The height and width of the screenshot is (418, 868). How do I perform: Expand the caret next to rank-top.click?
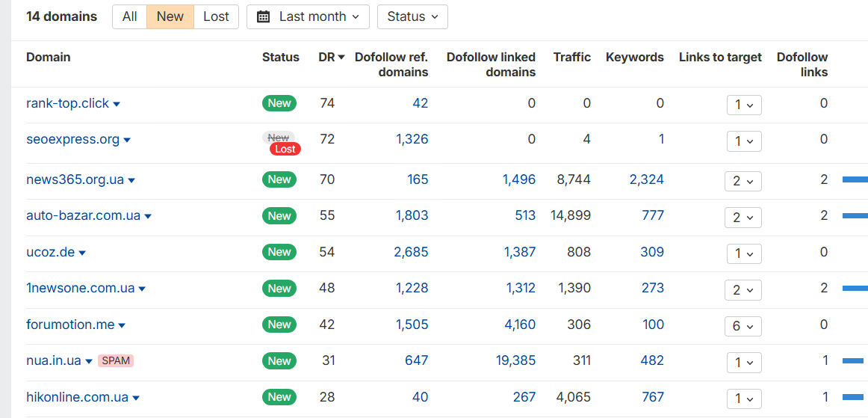[117, 104]
